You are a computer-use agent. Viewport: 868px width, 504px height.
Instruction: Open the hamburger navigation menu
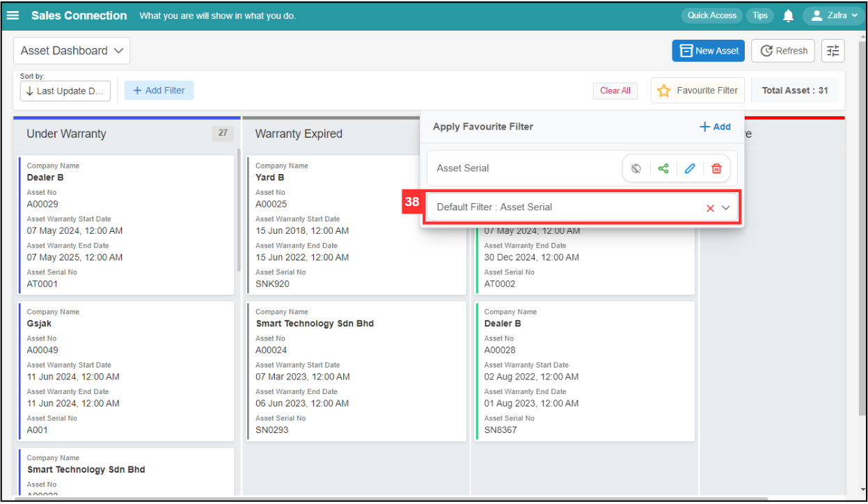[13, 15]
